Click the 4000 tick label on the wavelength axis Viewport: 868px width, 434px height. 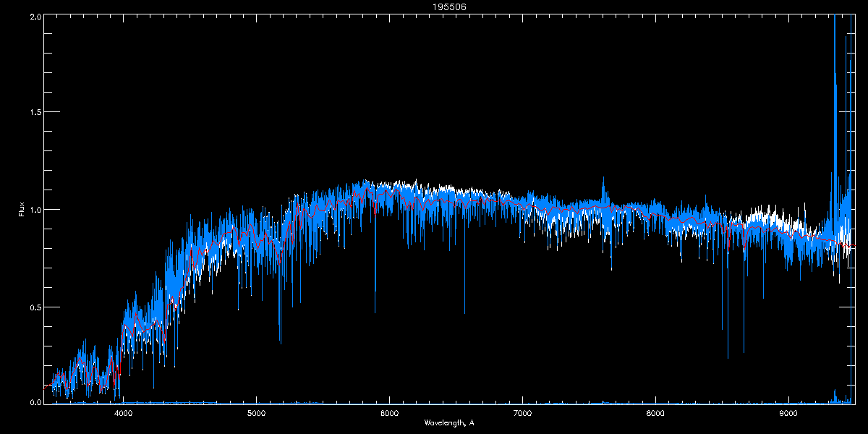[123, 413]
